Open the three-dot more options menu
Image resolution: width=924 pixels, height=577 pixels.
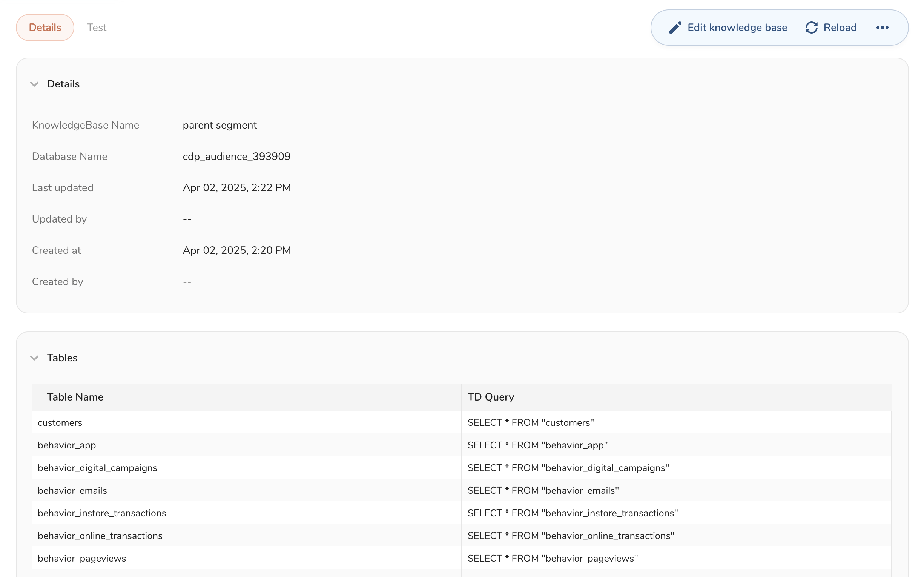coord(882,28)
